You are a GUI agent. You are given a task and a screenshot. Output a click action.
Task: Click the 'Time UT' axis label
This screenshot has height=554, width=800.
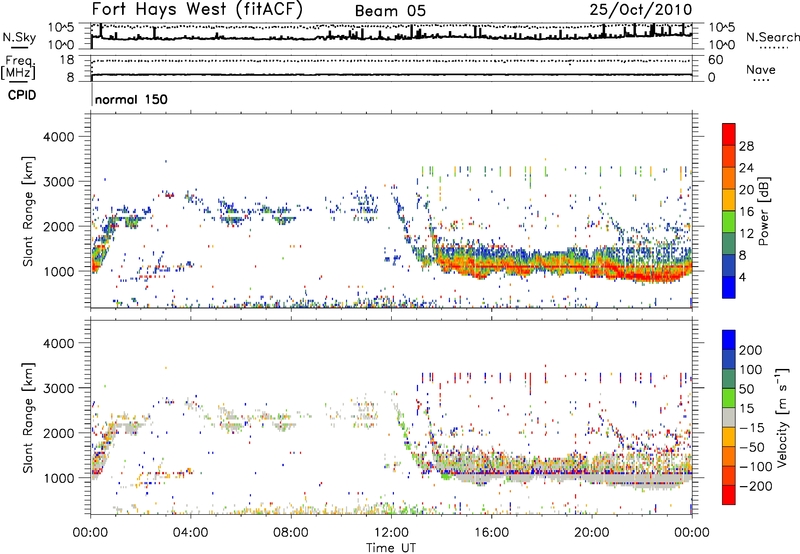click(x=391, y=548)
